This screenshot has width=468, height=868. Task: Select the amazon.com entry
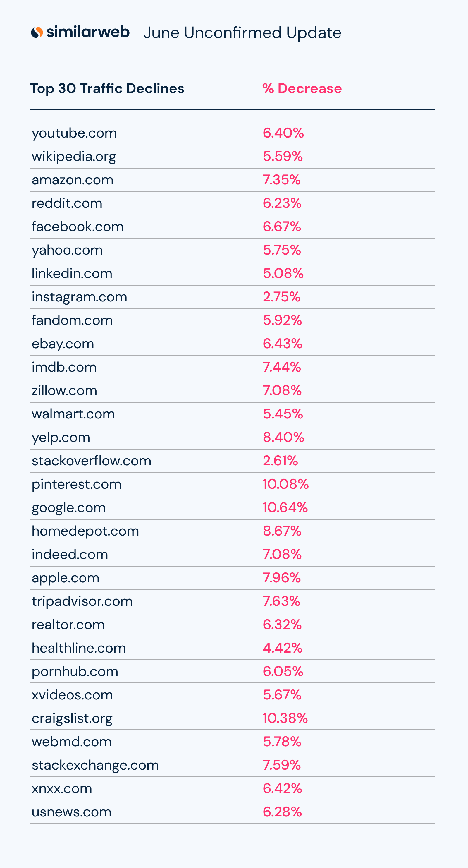tap(72, 180)
